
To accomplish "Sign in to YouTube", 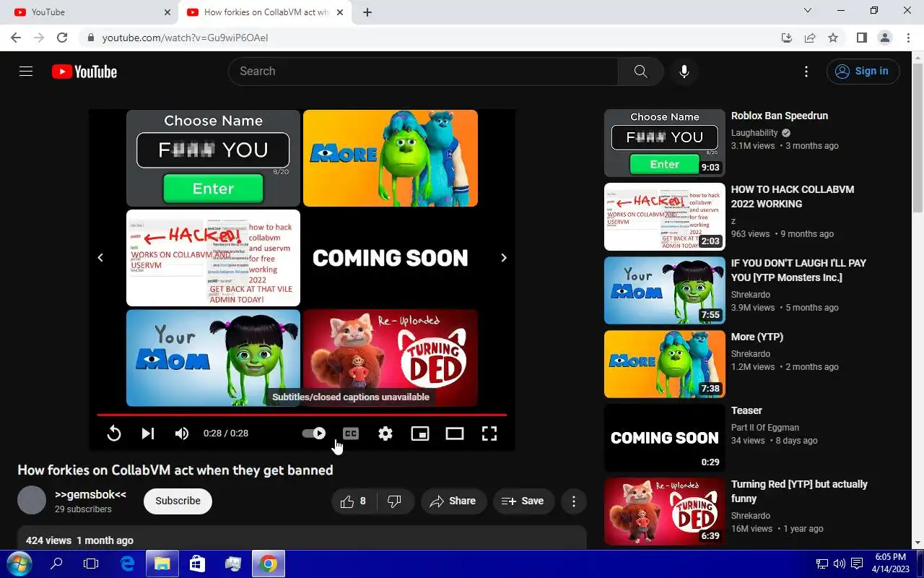I will [x=863, y=71].
